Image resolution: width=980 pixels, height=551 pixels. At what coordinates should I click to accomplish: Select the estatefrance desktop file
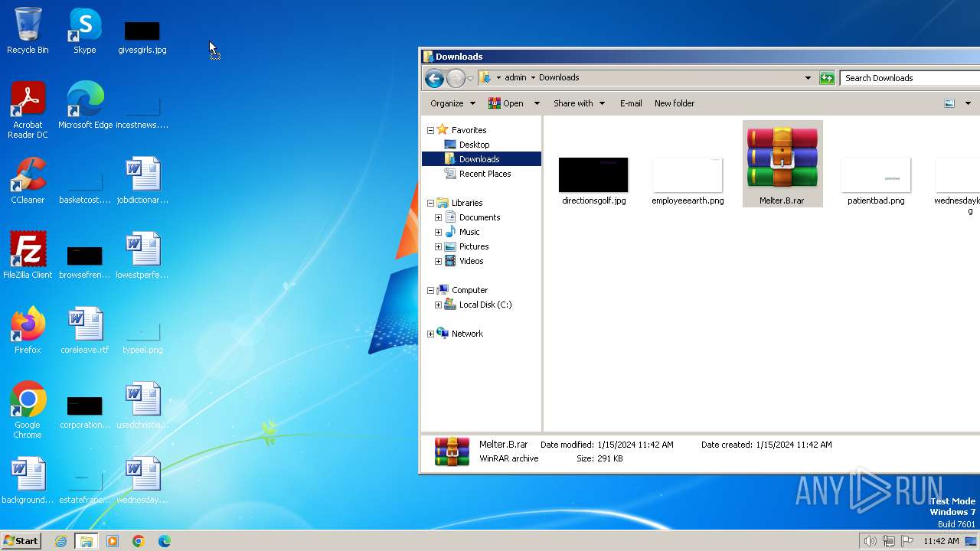pos(85,488)
